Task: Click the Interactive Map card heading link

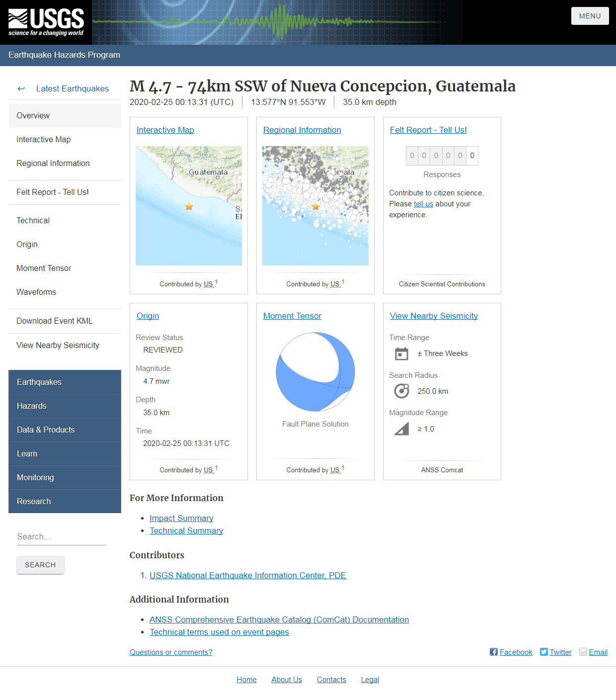Action: tap(165, 130)
